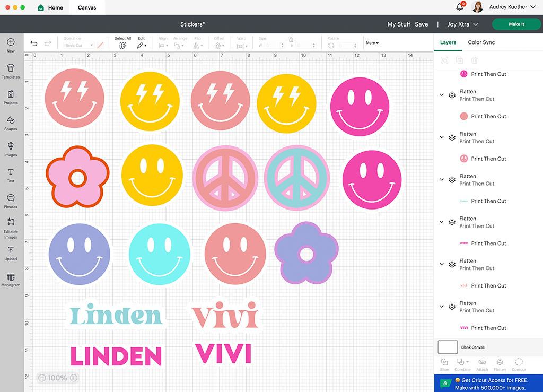
Task: Click Save in the header
Action: pyautogui.click(x=421, y=24)
